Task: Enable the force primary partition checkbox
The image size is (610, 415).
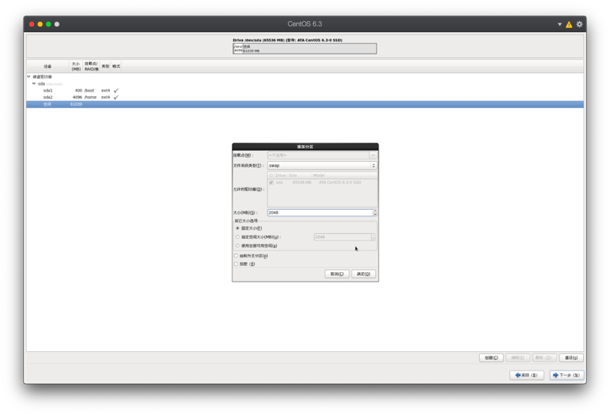Action: pos(236,256)
